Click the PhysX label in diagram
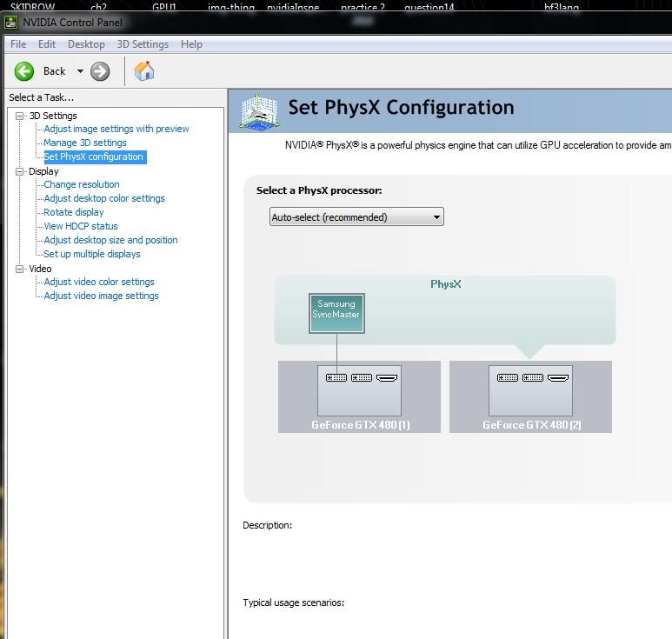Screen dimensions: 672x639 point(446,283)
